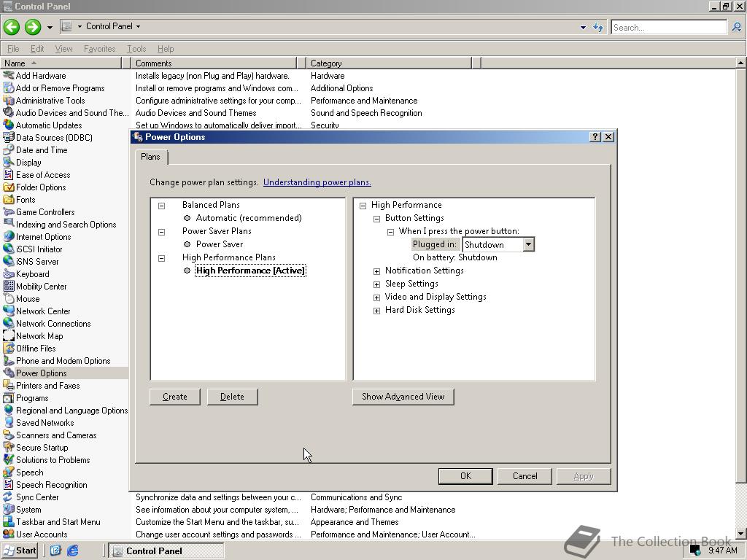The height and width of the screenshot is (560, 747).
Task: Expand the Sleep Settings node
Action: coord(377,284)
